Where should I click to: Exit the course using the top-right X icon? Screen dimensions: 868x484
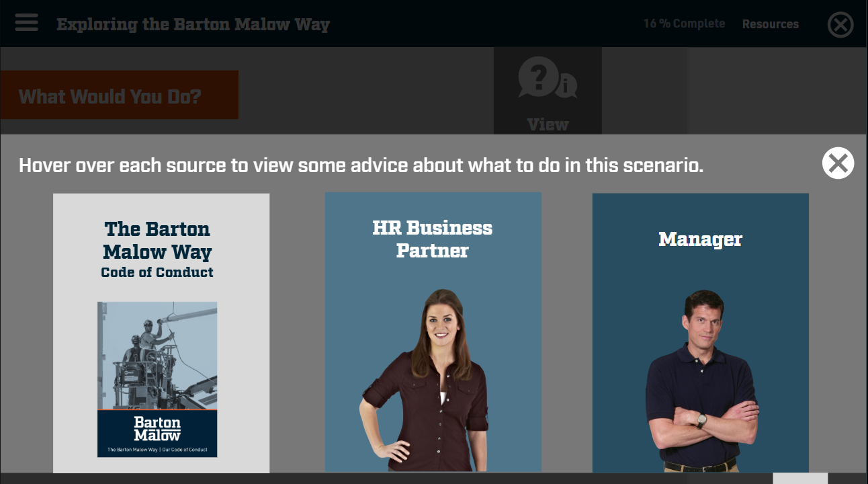coord(840,25)
